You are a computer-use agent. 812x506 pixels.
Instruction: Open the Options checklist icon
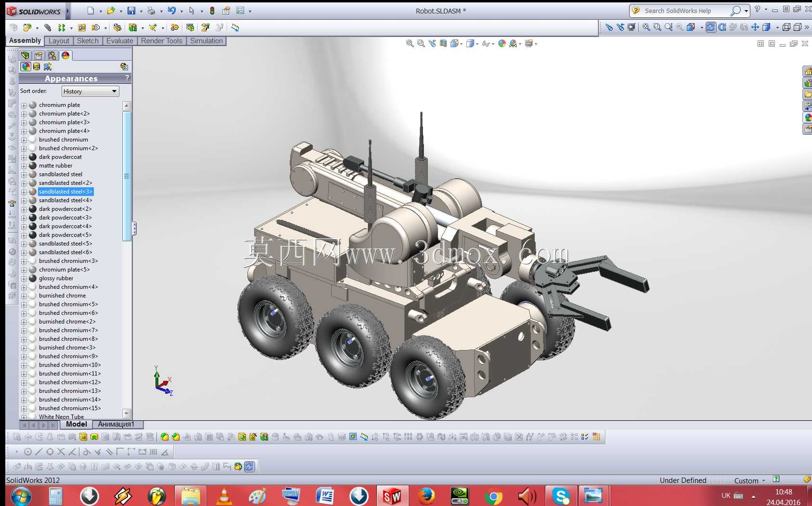point(240,11)
